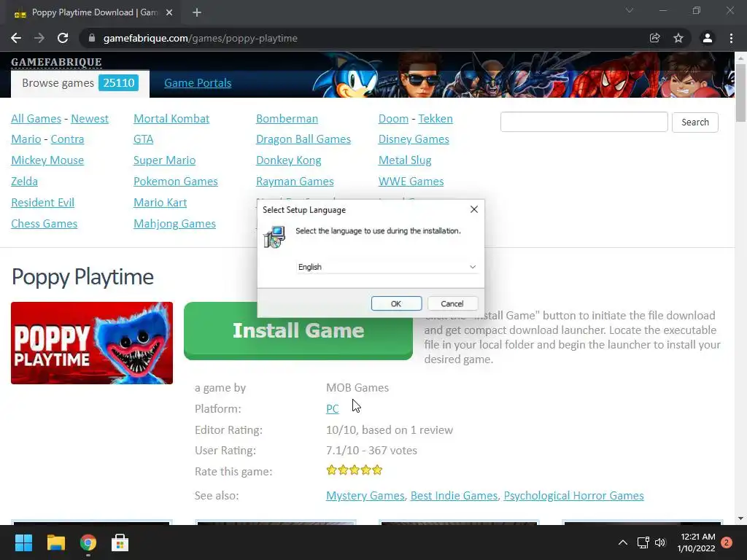Open the Disney Games link
This screenshot has height=560, width=747.
[x=414, y=139]
